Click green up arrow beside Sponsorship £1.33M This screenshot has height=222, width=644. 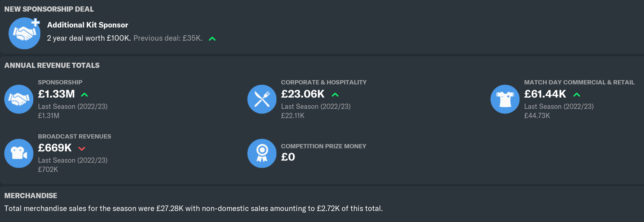[x=84, y=95]
